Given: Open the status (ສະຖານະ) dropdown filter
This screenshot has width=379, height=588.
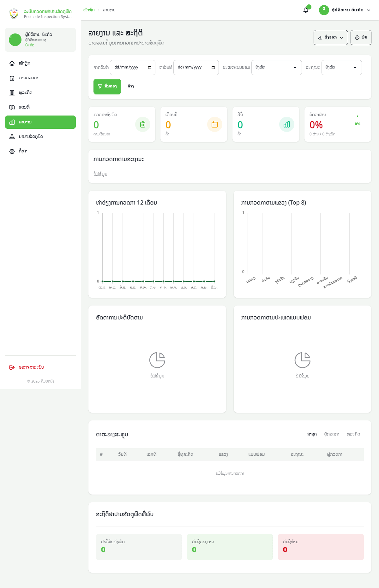Looking at the screenshot, I should pos(341,68).
